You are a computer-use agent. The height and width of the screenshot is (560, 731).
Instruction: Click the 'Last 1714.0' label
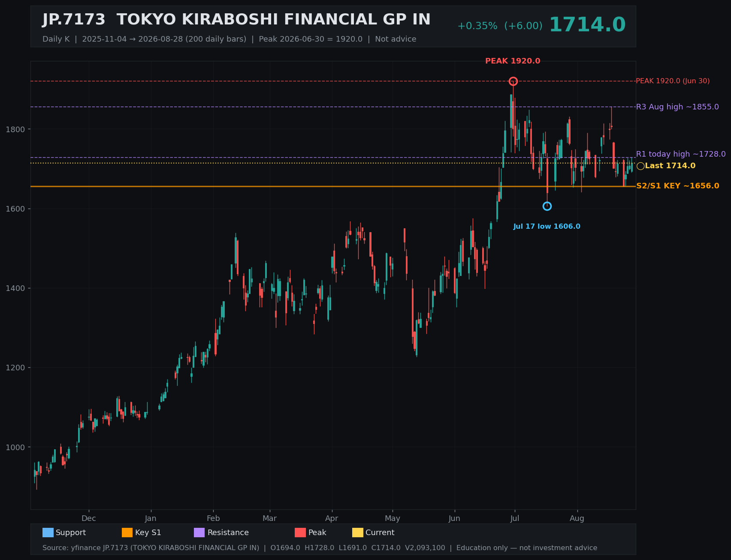670,166
